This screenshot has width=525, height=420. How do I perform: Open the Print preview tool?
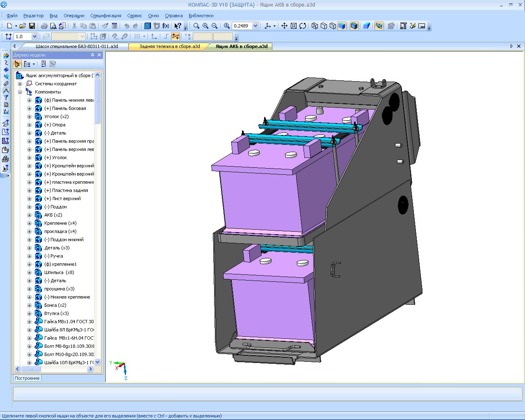[x=53, y=26]
